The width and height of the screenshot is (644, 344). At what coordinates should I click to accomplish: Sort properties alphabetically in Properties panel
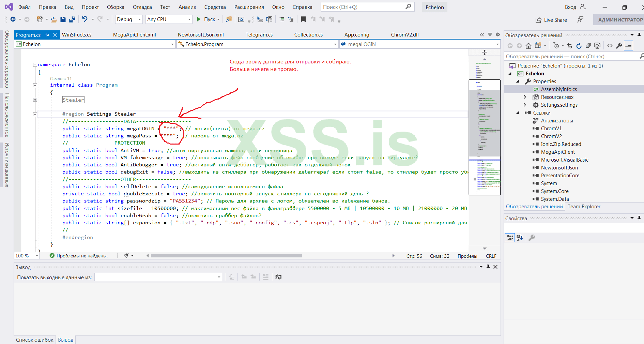520,238
